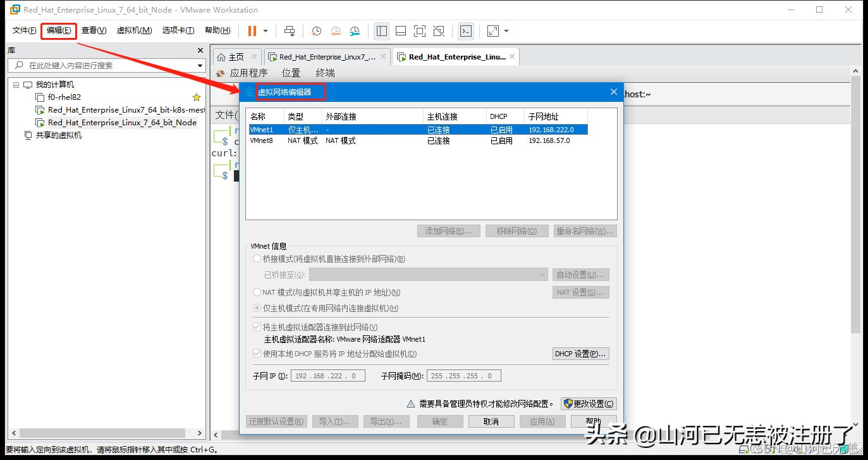Image resolution: width=868 pixels, height=460 pixels.
Task: Open the guest 位置 menu
Action: point(291,73)
